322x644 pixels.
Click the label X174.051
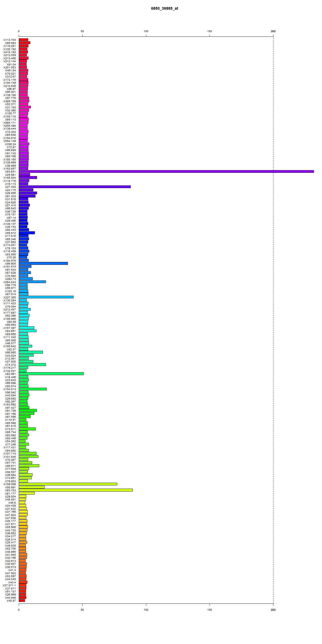[10, 245]
